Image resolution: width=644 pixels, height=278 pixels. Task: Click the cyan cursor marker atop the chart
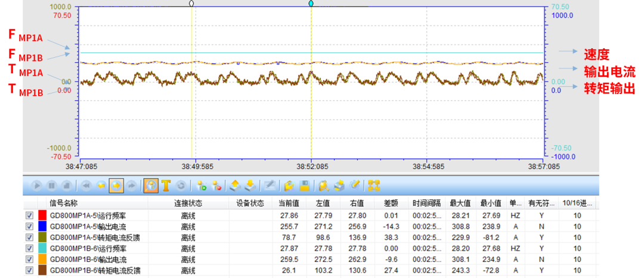[x=311, y=4]
